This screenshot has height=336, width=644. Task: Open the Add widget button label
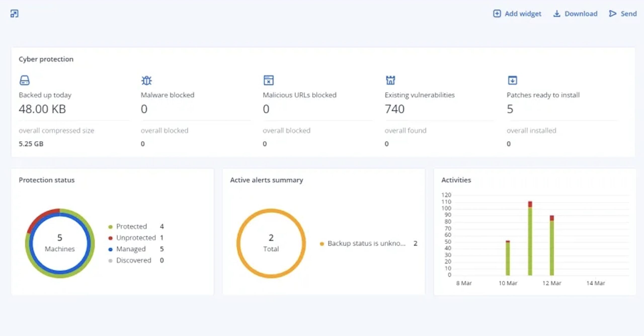click(x=523, y=14)
